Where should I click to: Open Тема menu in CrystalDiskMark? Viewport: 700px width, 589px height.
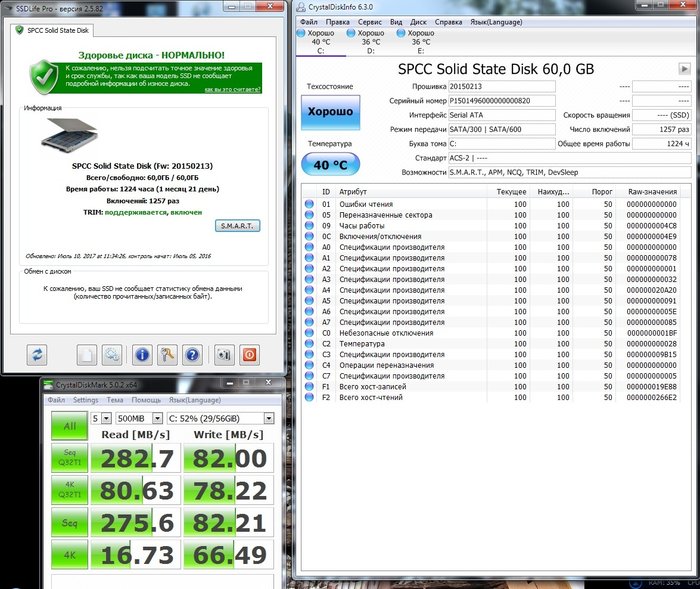coord(115,400)
